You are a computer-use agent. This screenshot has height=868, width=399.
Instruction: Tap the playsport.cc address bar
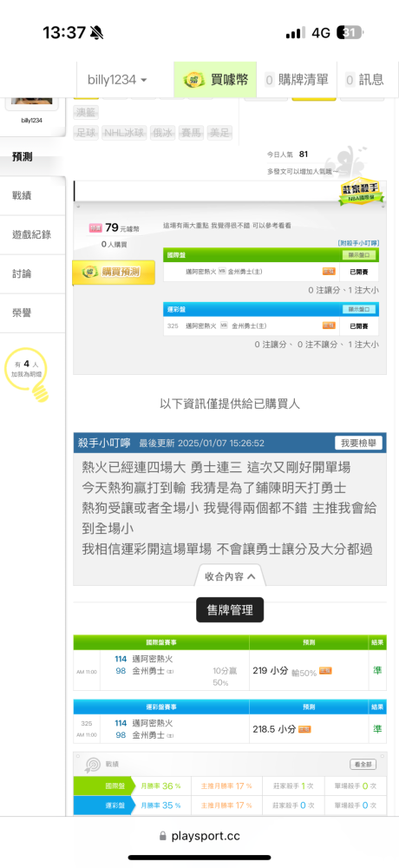pyautogui.click(x=199, y=836)
